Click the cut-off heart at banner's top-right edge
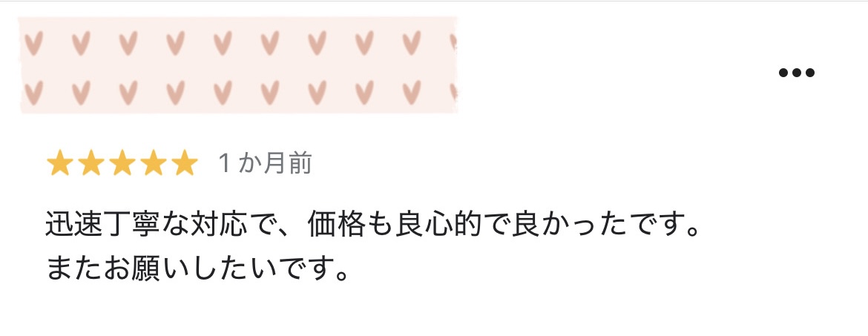The width and height of the screenshot is (868, 336). [x=453, y=42]
